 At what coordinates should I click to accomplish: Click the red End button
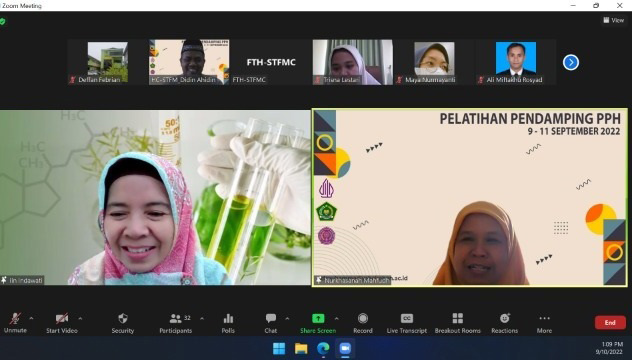(610, 323)
